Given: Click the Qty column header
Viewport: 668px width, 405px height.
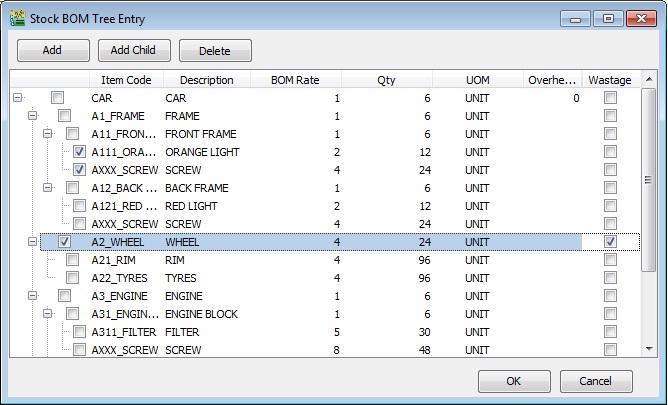Looking at the screenshot, I should (x=386, y=80).
